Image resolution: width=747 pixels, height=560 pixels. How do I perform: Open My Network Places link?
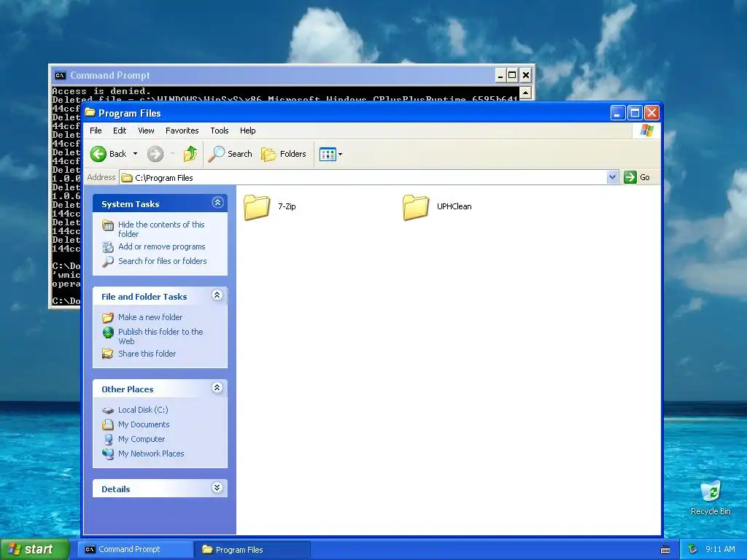[151, 454]
